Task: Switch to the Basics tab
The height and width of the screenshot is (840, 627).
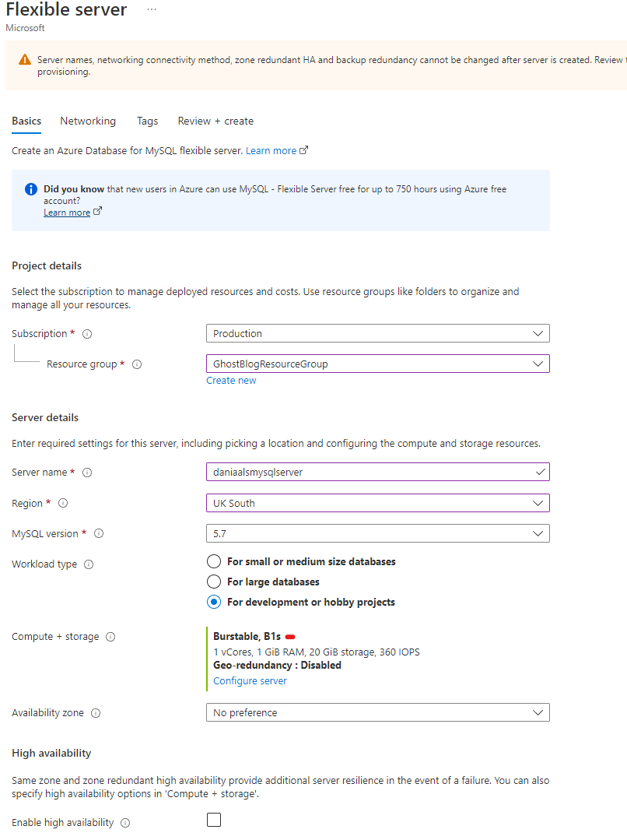Action: click(x=26, y=121)
